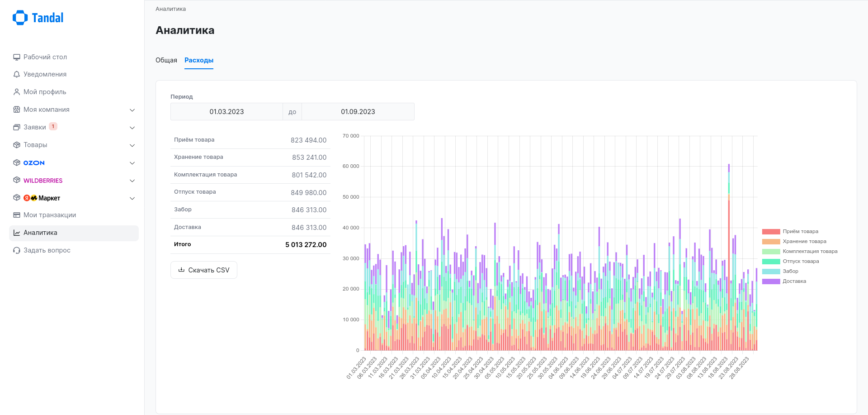Click the Аналитика breadcrumb link
The image size is (868, 415).
pyautogui.click(x=170, y=9)
